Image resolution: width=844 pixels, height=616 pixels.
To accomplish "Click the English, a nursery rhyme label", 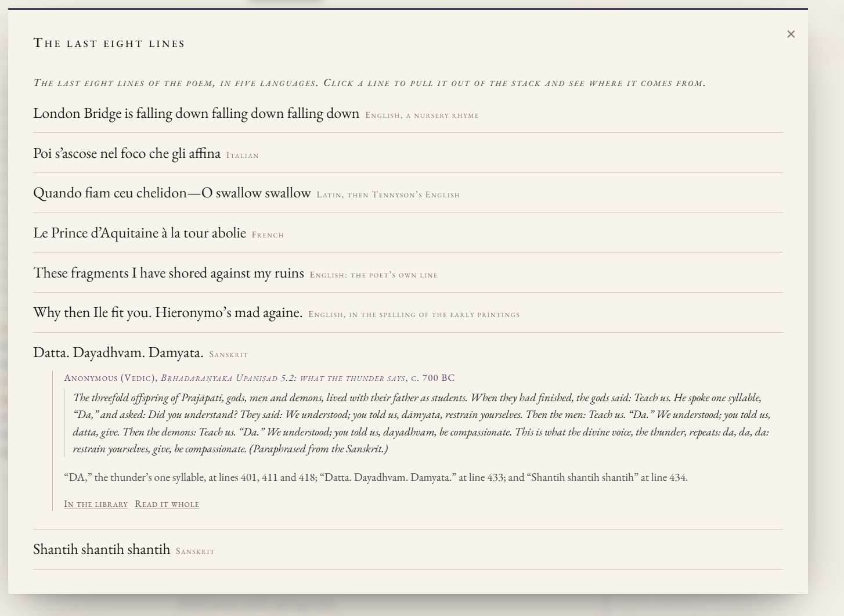I will (422, 116).
